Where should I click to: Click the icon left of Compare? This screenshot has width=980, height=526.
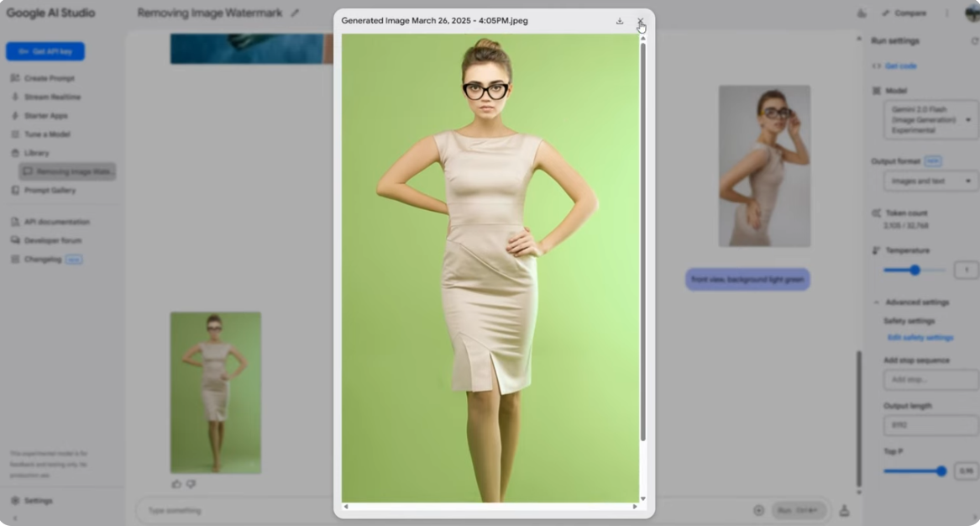pos(862,13)
